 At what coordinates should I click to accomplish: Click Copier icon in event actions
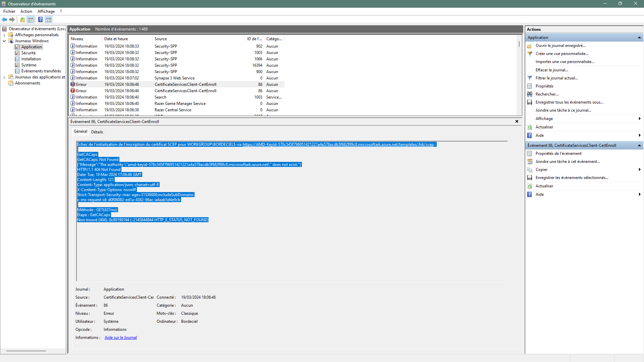[530, 170]
